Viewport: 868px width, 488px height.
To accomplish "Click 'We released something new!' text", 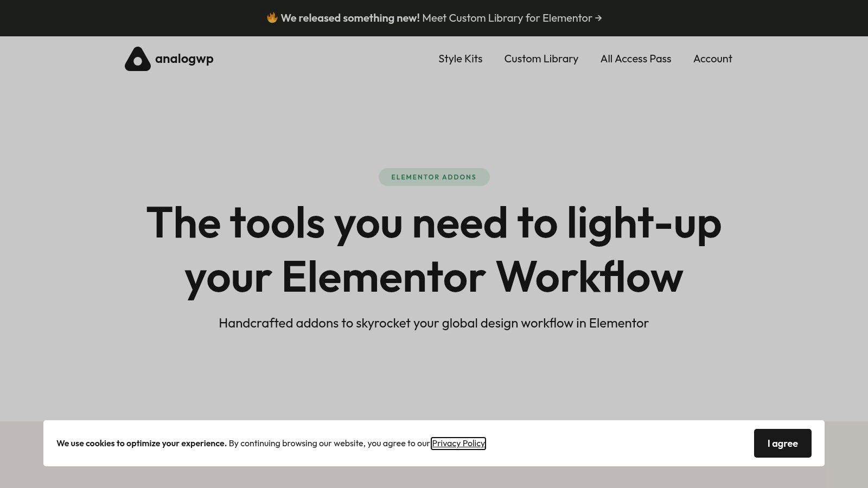I will pyautogui.click(x=350, y=18).
